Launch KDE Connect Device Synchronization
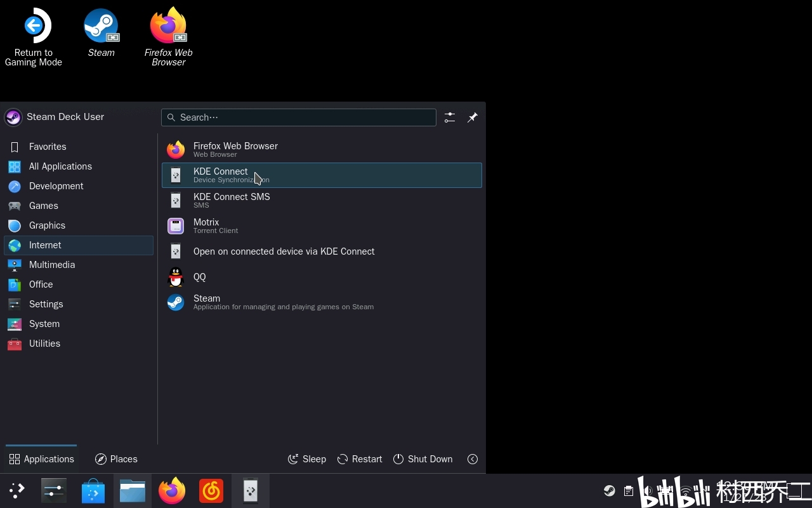 322,175
